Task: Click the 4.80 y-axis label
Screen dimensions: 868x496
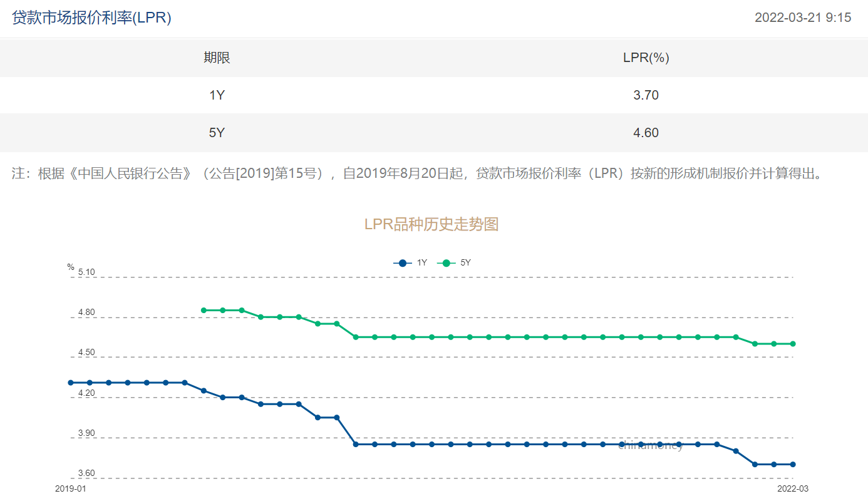Action: pyautogui.click(x=86, y=313)
